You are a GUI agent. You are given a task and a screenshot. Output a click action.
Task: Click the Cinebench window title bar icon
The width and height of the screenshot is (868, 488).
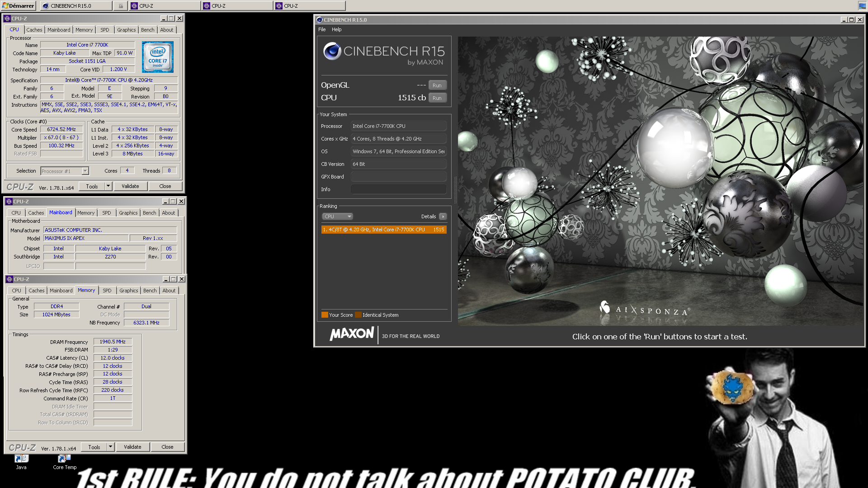[x=319, y=20]
